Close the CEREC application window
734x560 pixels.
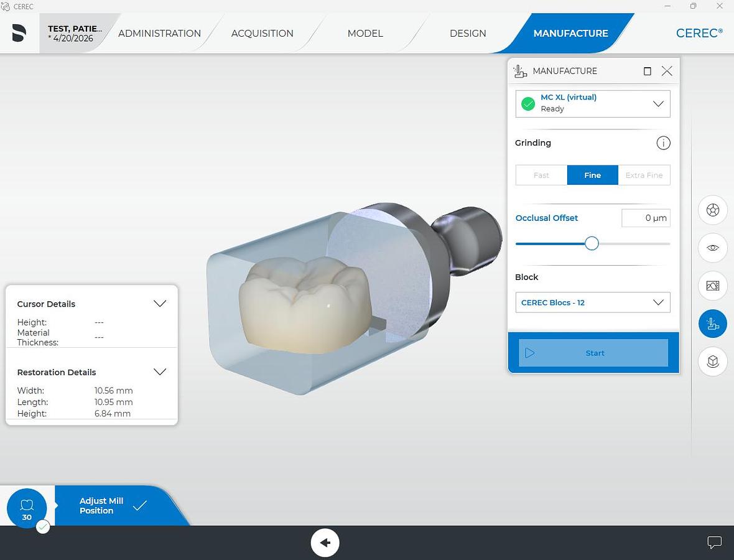tap(720, 6)
